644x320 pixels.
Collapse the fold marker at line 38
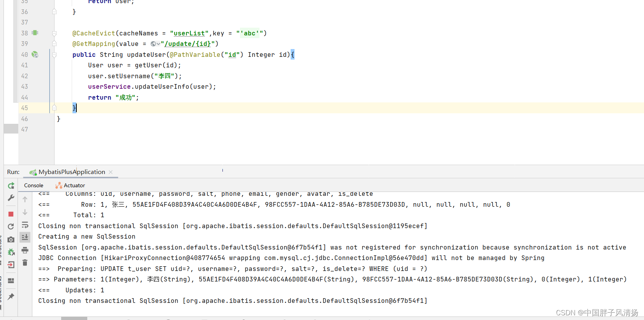tap(55, 33)
